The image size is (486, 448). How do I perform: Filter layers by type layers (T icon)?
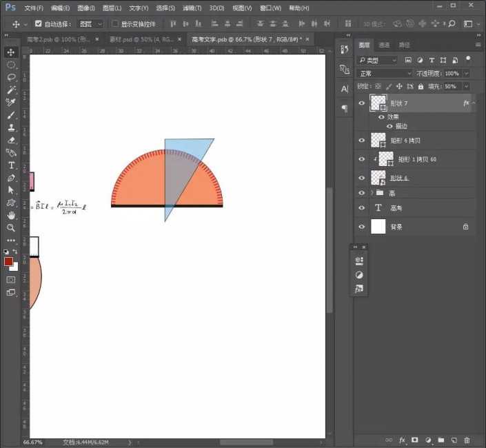click(x=432, y=60)
